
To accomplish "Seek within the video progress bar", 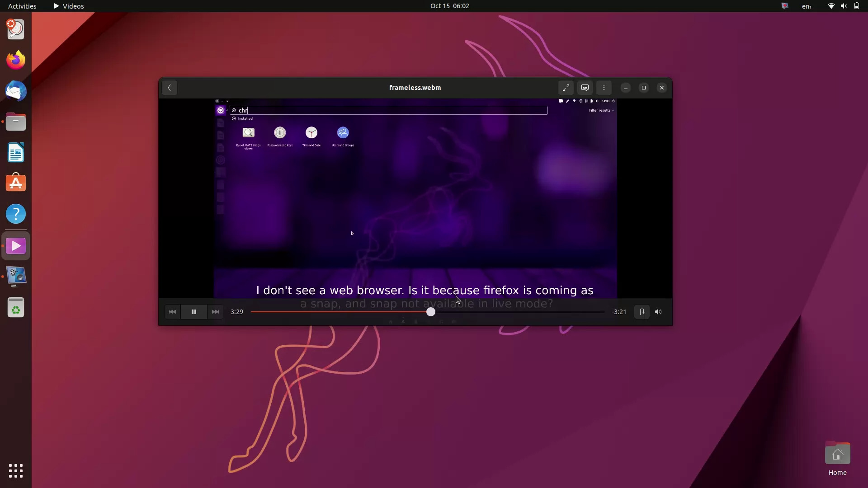I will coord(431,312).
